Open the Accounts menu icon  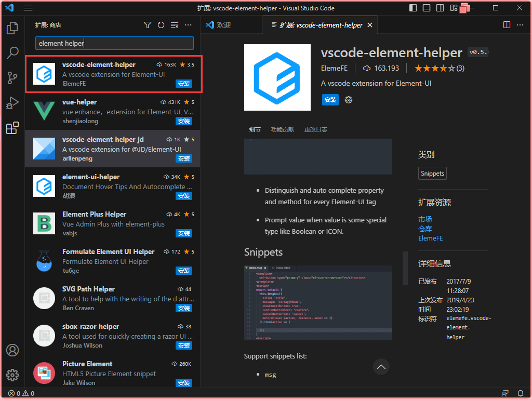[x=12, y=350]
